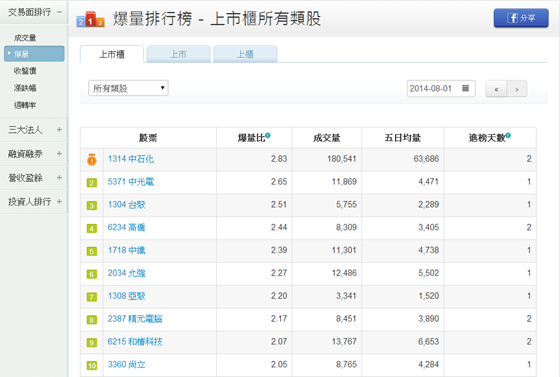Image resolution: width=560 pixels, height=377 pixels.
Task: Click the ratio value 2.51
Action: tap(279, 205)
